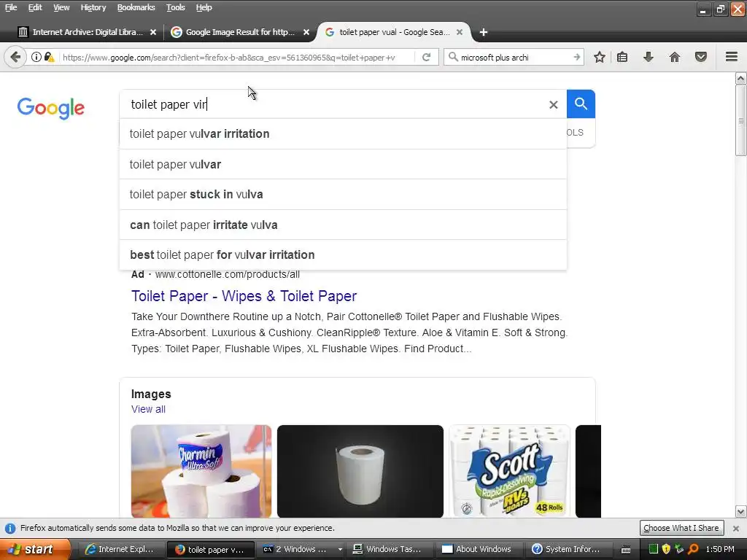Click the Pocket save icon
The height and width of the screenshot is (560, 747).
click(x=700, y=57)
